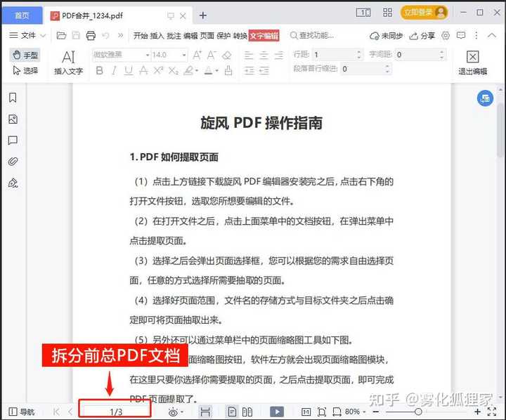Toggle bold formatting

[x=99, y=70]
